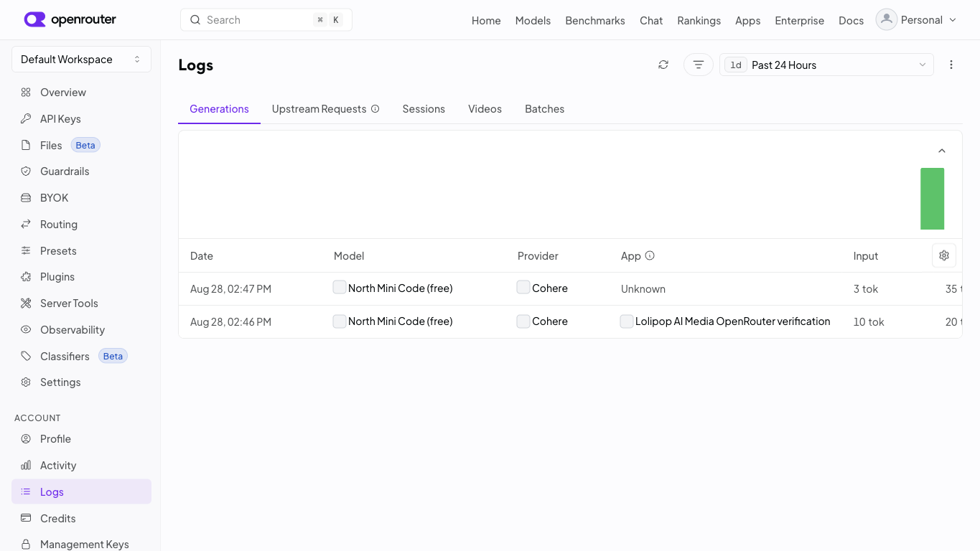Click the Personal account avatar

coord(887,19)
